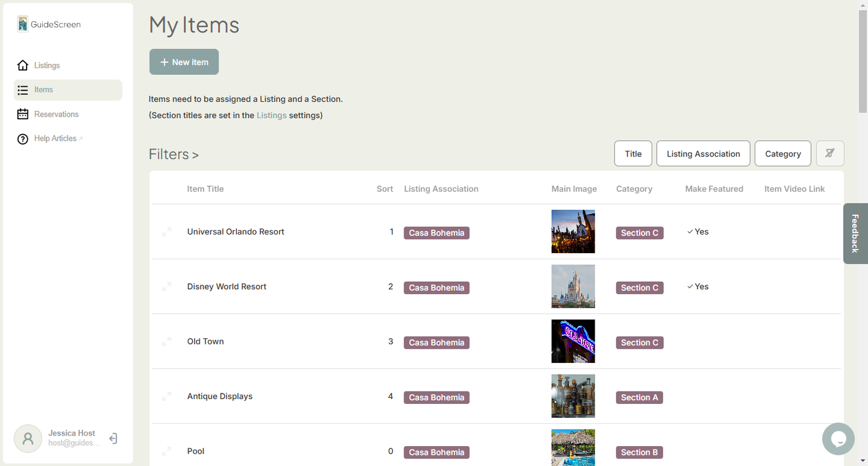Click Jessica Host's profile avatar
Image resolution: width=868 pixels, height=466 pixels.
tap(28, 439)
